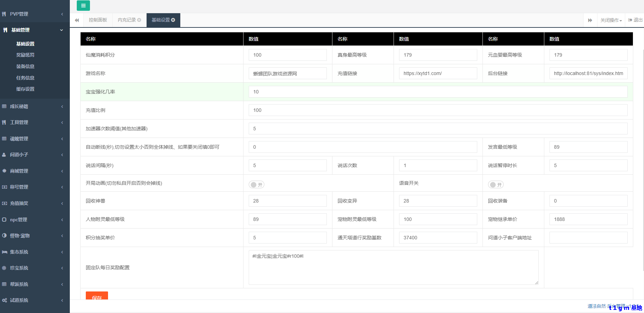Open the 魂魄管理 sidebar icon
This screenshot has height=313, width=644.
(5, 138)
